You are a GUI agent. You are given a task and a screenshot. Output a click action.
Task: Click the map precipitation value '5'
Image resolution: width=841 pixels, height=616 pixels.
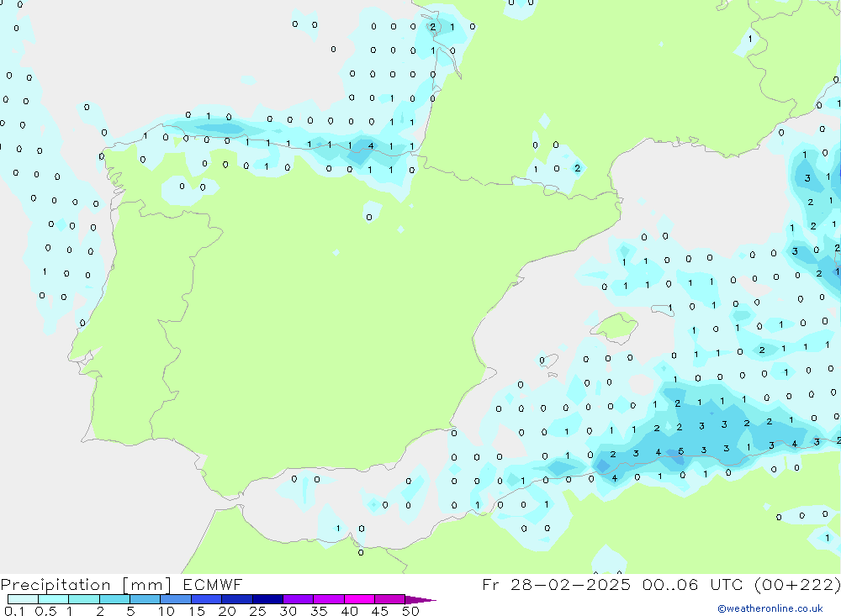pyautogui.click(x=681, y=451)
